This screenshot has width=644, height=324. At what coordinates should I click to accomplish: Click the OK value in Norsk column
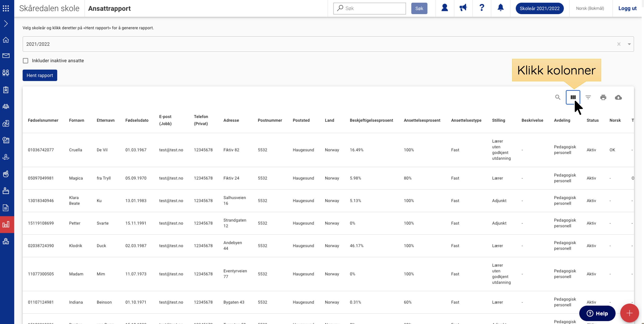pyautogui.click(x=612, y=150)
